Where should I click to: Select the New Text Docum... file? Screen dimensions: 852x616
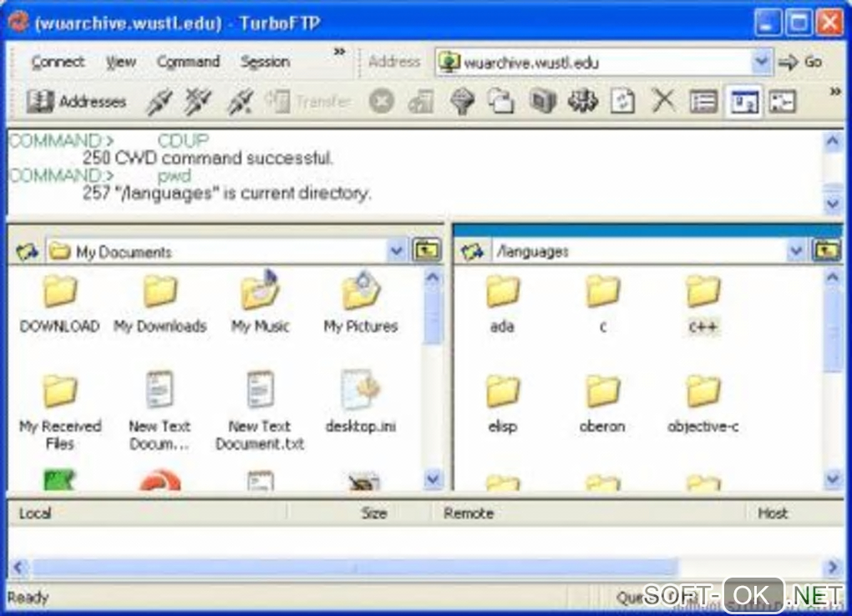[x=160, y=412]
